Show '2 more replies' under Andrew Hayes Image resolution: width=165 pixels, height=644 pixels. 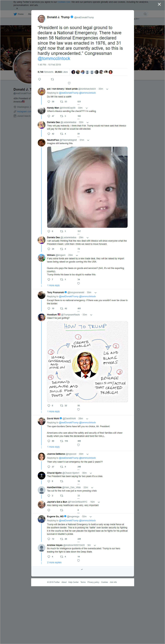point(54,562)
